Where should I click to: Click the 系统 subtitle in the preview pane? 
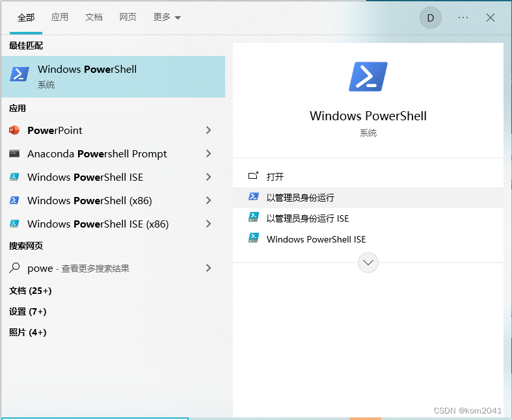click(368, 133)
